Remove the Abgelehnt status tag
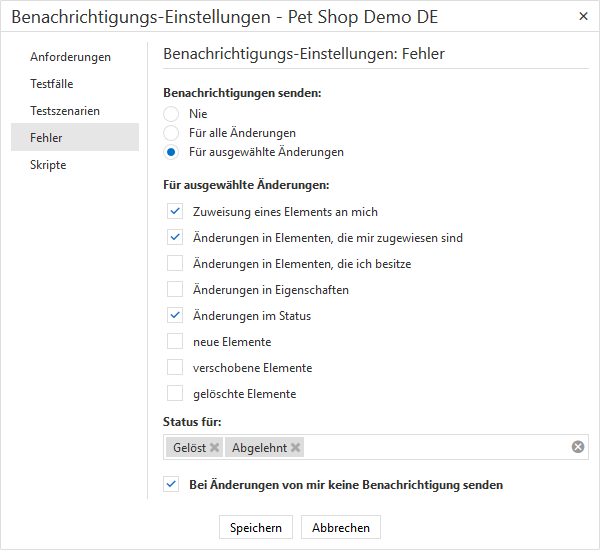 (x=295, y=448)
